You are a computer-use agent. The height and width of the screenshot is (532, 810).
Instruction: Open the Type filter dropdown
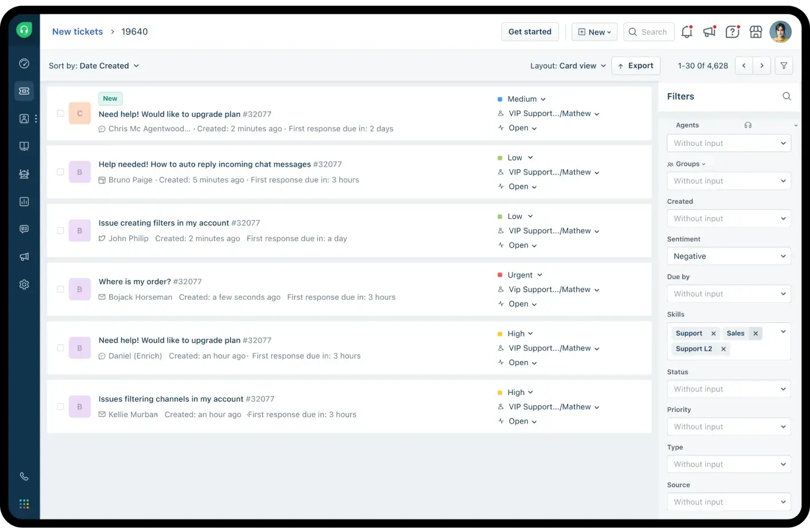(x=729, y=464)
